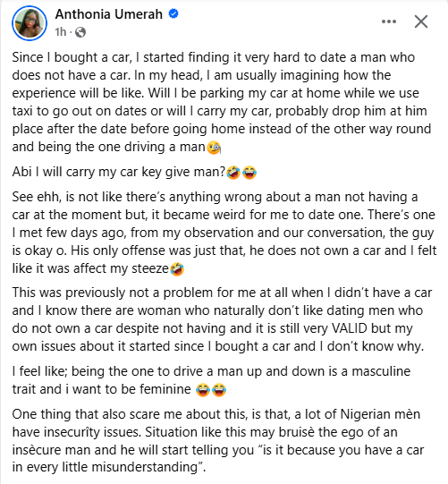Open the 1h post timestamp link
The image size is (448, 484).
(x=61, y=32)
